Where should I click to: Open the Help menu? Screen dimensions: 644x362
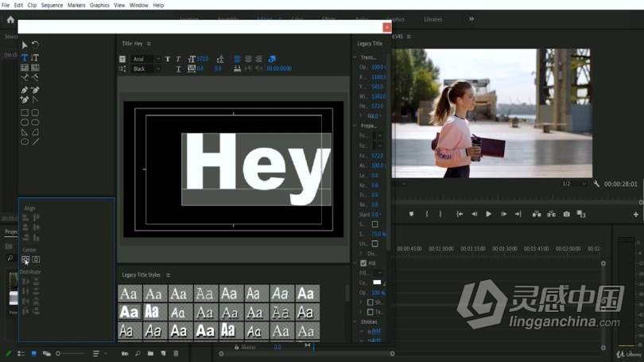click(x=158, y=6)
